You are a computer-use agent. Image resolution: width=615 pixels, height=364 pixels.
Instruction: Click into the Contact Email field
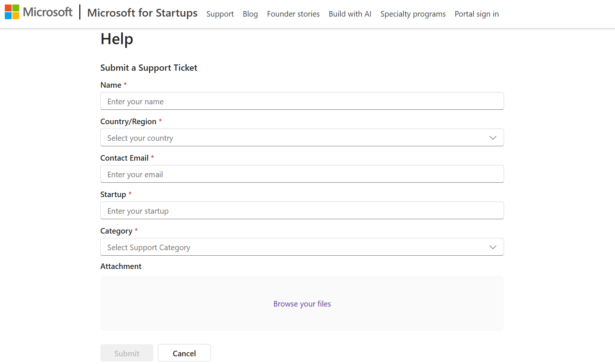click(x=302, y=174)
